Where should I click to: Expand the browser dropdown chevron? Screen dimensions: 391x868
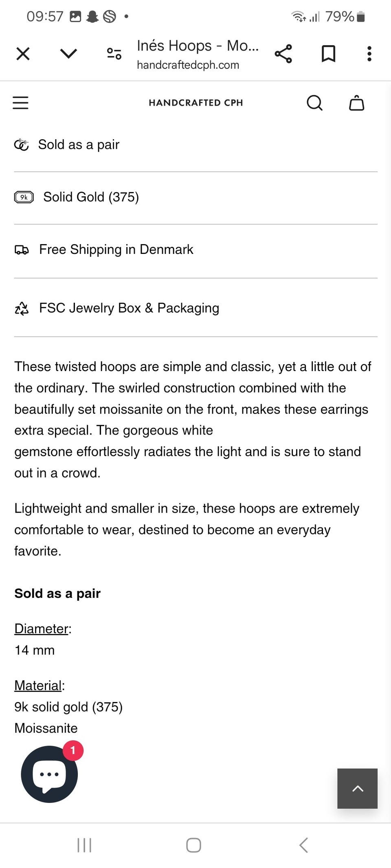point(68,54)
